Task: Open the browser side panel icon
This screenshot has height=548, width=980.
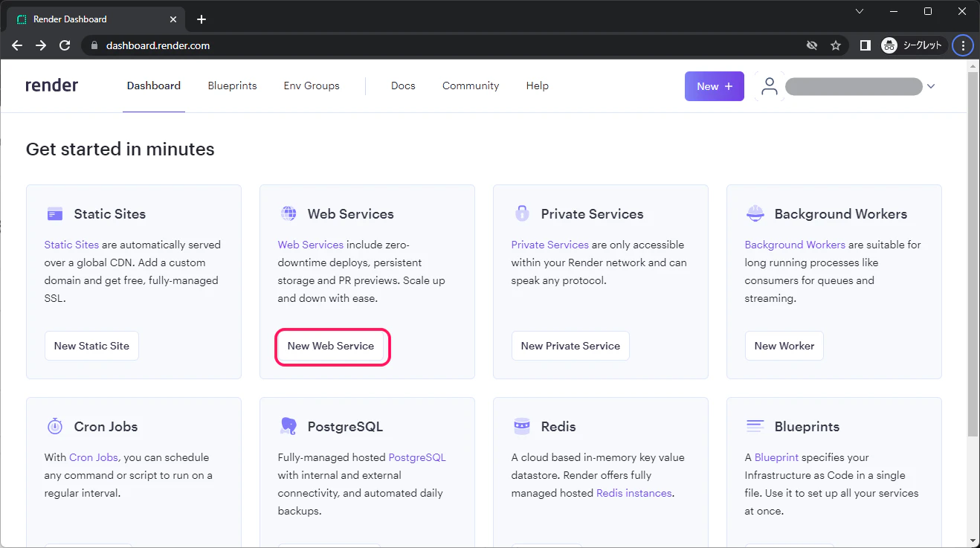Action: point(865,45)
